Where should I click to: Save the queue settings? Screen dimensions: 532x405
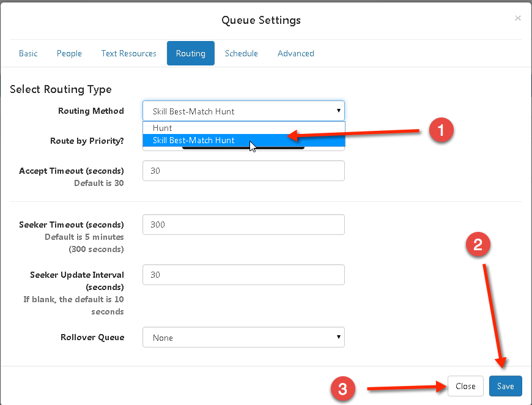pyautogui.click(x=506, y=386)
